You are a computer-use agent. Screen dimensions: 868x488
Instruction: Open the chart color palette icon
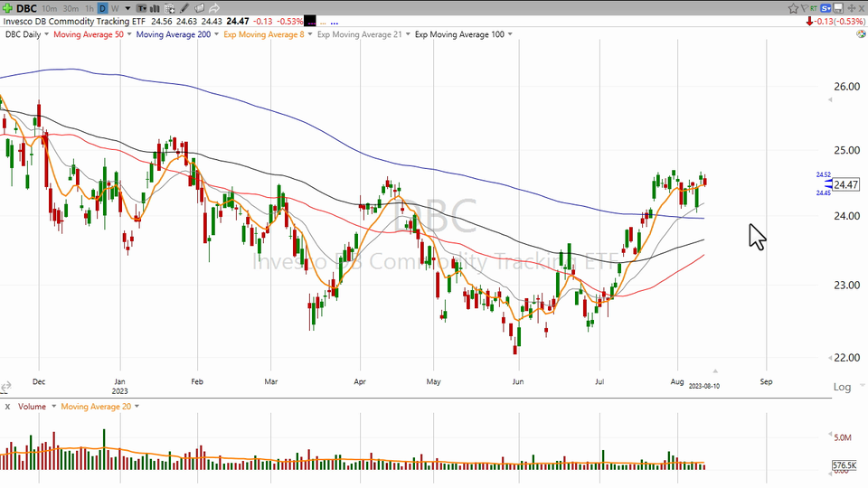[x=861, y=33]
